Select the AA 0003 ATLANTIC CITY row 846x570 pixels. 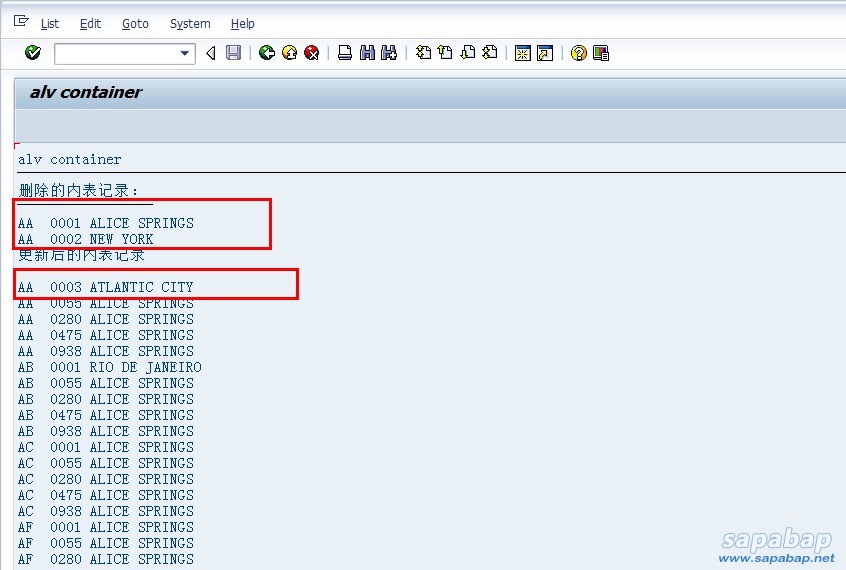click(x=105, y=287)
